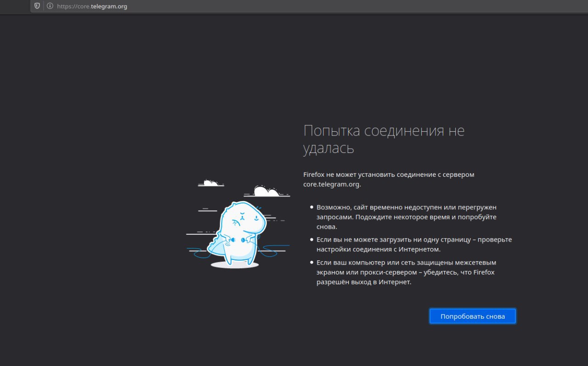Click the heading "Попытка соединения не удалась"
Viewport: 588px width, 366px height.
(x=384, y=139)
